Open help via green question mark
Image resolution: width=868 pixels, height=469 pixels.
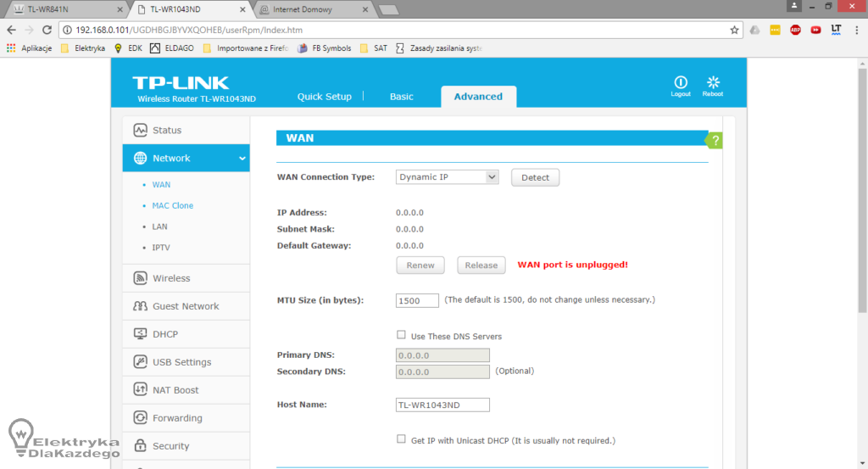715,140
